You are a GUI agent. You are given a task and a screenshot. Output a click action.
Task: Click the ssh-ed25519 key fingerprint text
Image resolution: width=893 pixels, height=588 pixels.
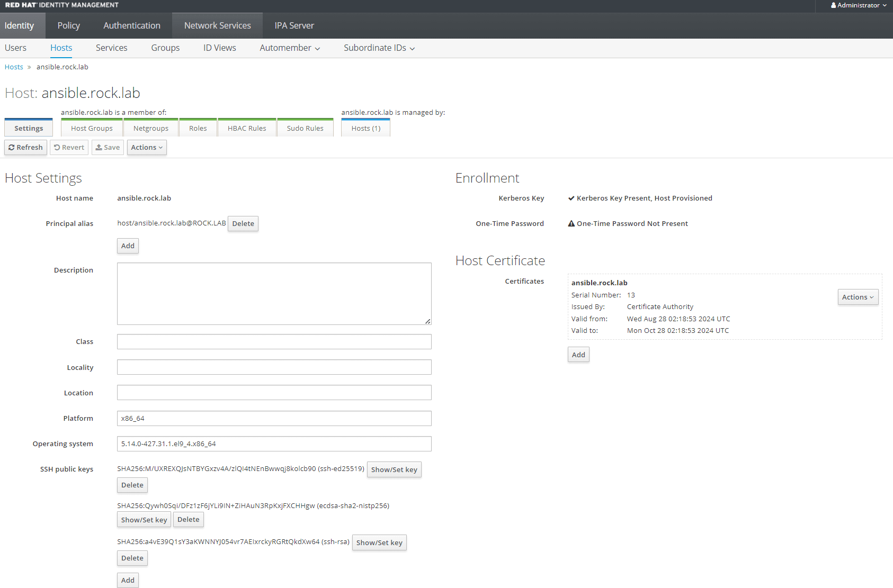pos(241,468)
